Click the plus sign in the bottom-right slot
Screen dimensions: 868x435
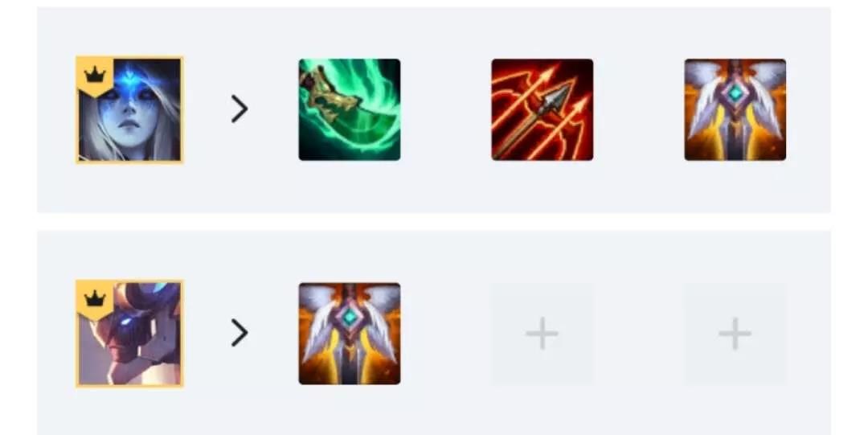click(735, 334)
